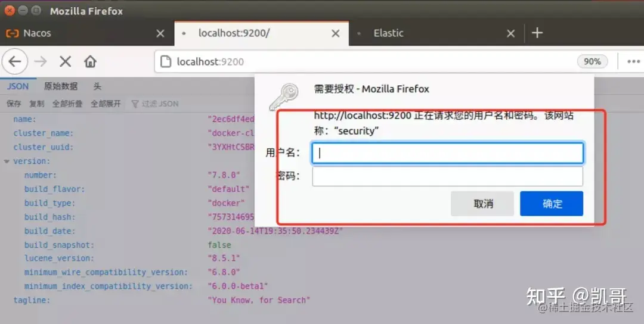
Task: Select the "docker" build type value
Action: [x=227, y=203]
